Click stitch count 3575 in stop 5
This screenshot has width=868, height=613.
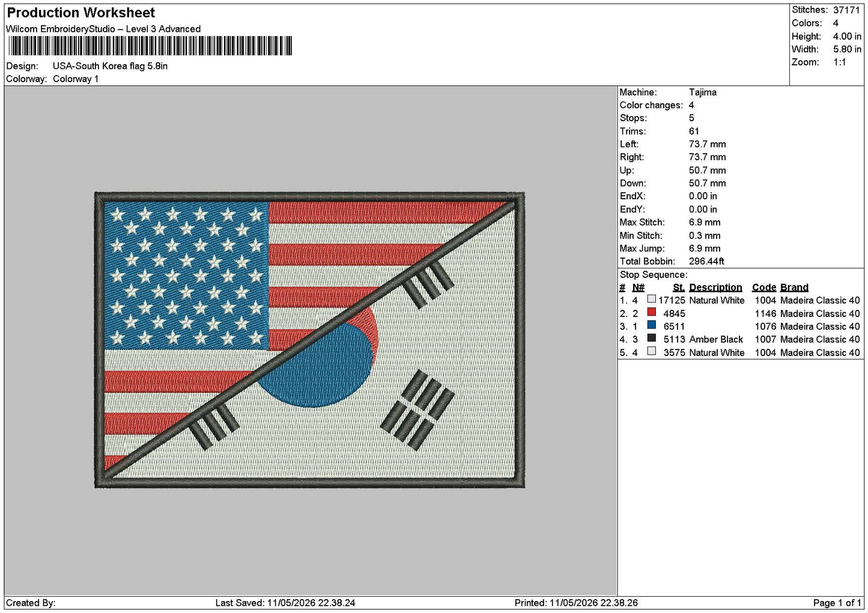click(674, 352)
